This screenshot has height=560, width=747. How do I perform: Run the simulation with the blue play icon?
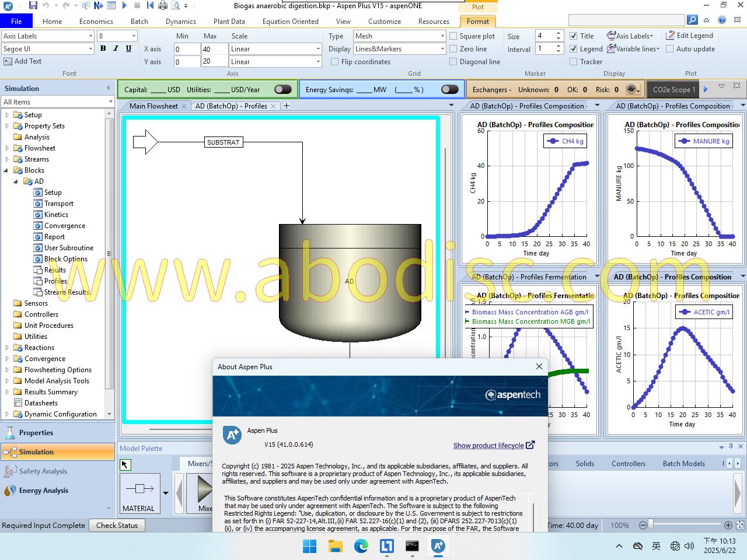click(x=124, y=6)
